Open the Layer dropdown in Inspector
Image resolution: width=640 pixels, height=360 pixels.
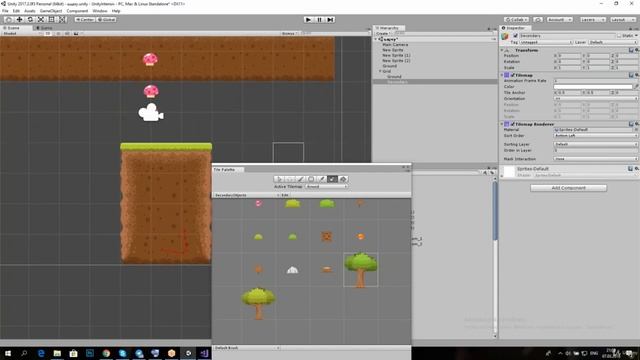[x=612, y=42]
